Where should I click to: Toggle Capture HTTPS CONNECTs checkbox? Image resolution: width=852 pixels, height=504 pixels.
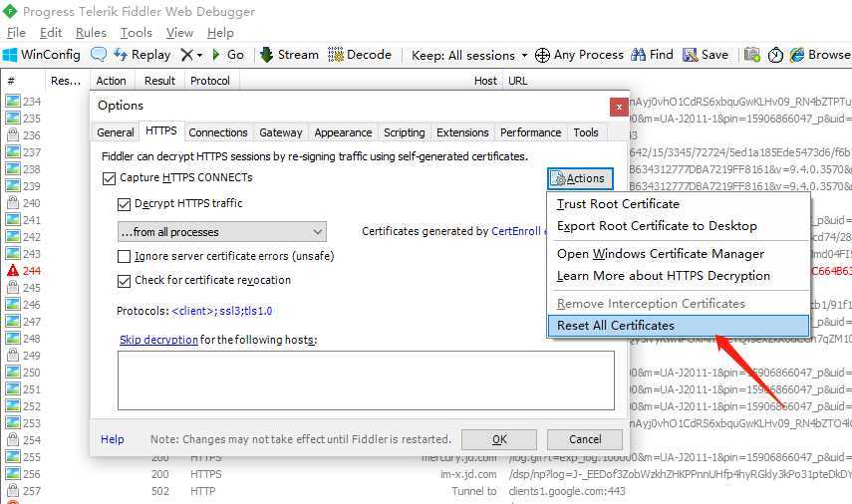(x=109, y=178)
